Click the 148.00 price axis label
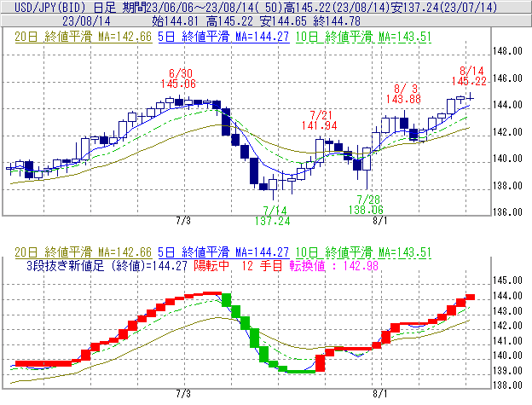The width and height of the screenshot is (532, 405). pos(507,51)
